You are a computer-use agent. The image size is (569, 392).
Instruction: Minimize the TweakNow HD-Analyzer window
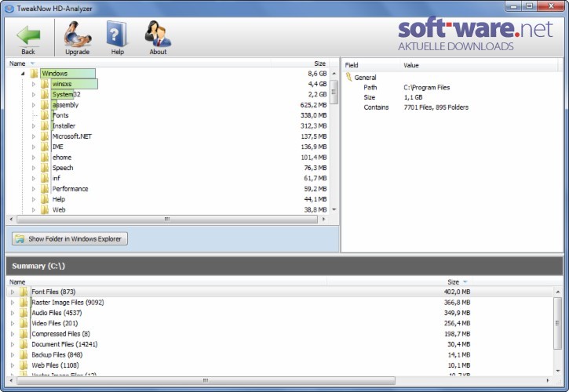point(514,5)
